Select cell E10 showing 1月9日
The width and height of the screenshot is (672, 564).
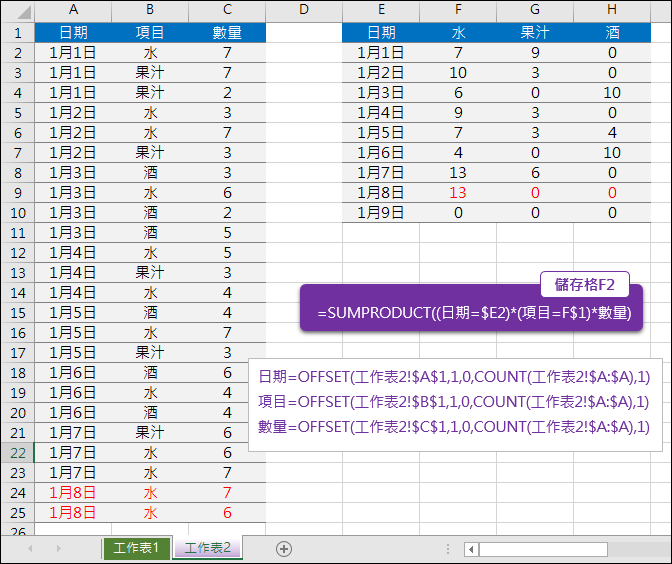tap(381, 213)
